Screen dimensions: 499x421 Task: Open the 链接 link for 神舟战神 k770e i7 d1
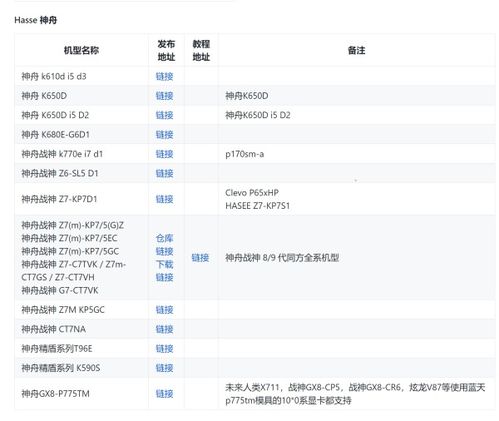164,154
